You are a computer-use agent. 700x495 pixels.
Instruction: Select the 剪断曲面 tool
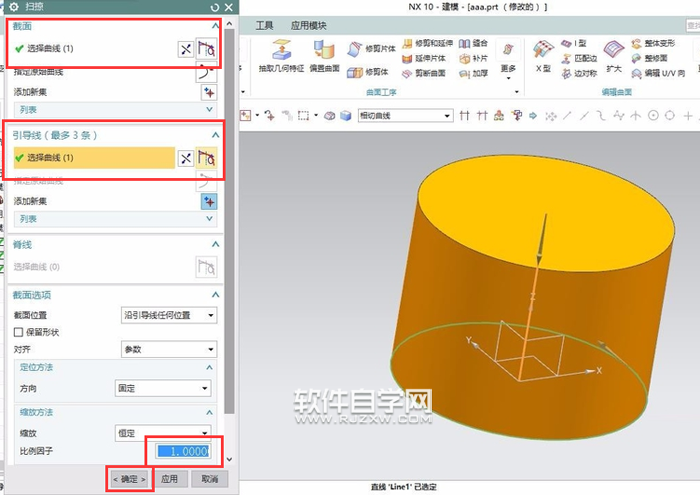pos(424,73)
